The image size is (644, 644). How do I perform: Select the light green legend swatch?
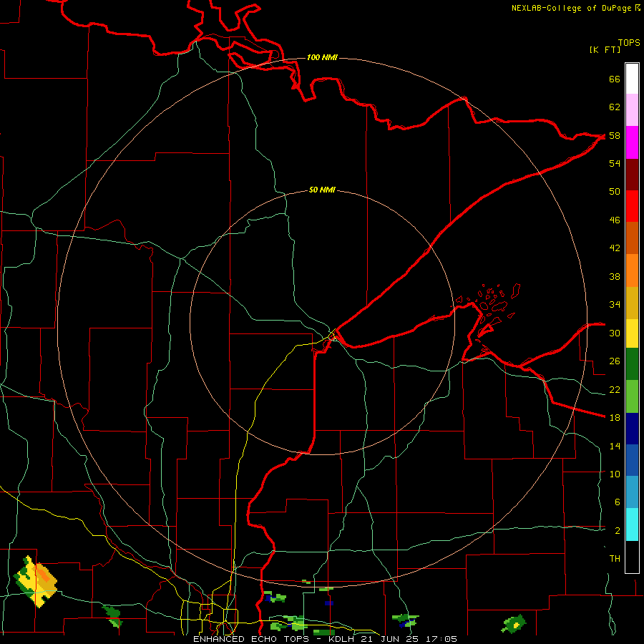point(632,396)
